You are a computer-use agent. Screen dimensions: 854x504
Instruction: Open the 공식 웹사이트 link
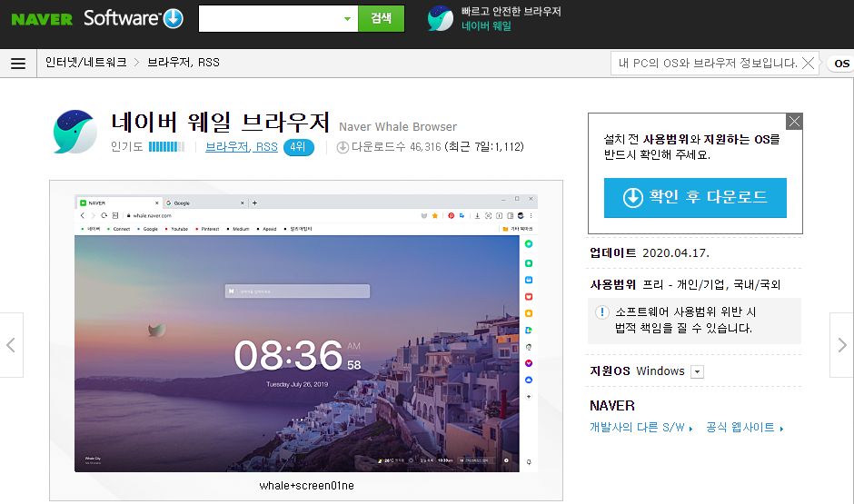(x=745, y=428)
